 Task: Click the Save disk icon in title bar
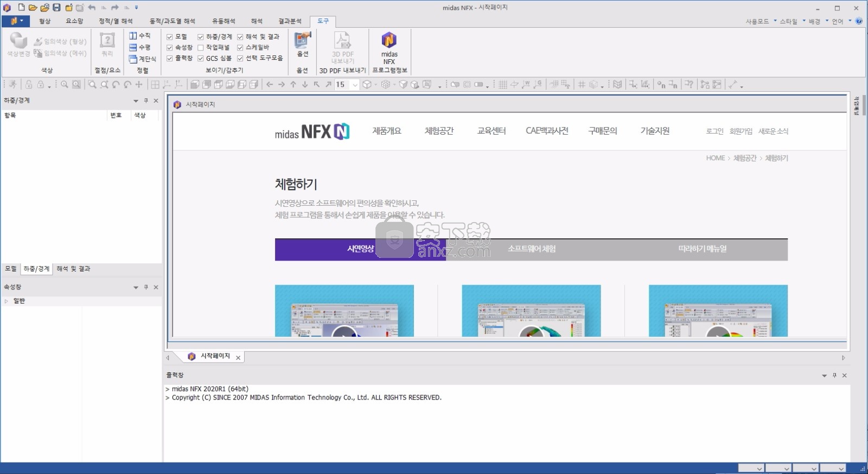click(x=56, y=8)
